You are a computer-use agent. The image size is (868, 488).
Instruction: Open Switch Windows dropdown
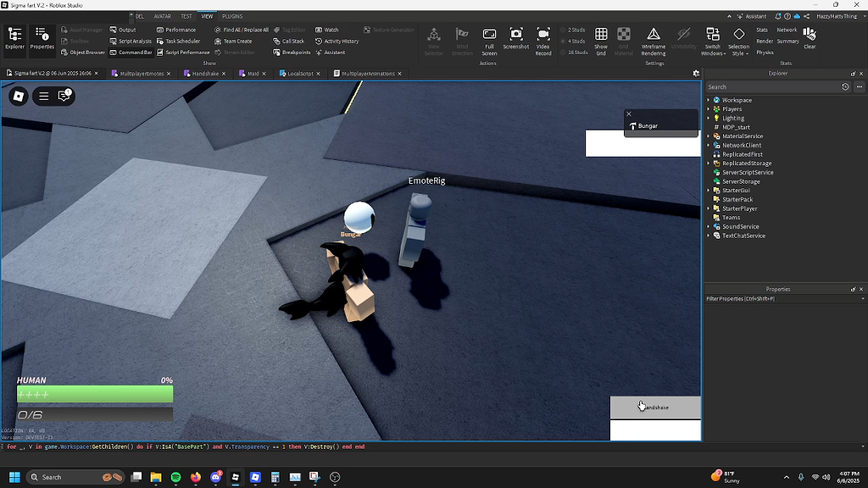tap(713, 42)
